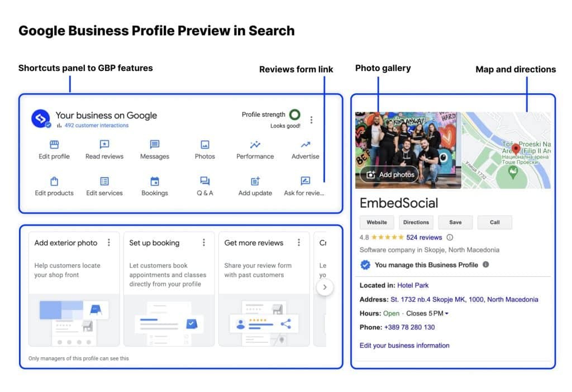Click the carousel next arrow
The image size is (572, 392).
coord(325,286)
